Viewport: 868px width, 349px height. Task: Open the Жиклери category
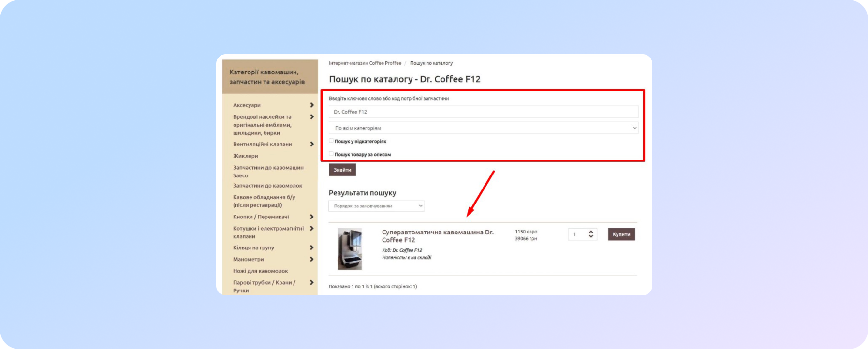(246, 156)
